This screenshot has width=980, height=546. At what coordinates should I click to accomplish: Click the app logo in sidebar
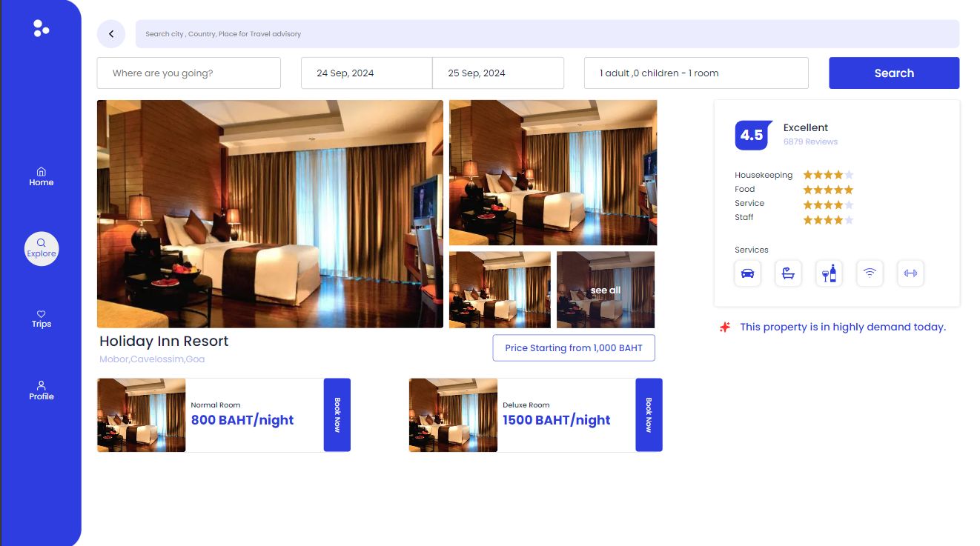click(x=41, y=28)
